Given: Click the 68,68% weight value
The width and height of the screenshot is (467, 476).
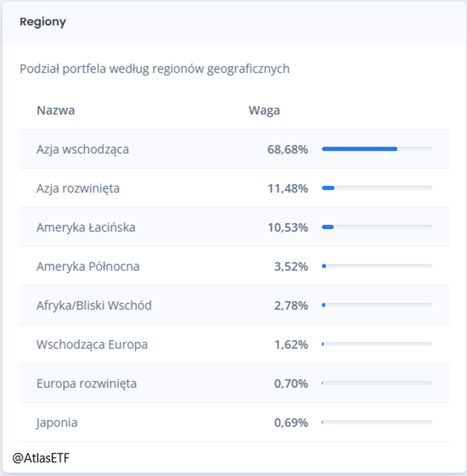Looking at the screenshot, I should pyautogui.click(x=288, y=149).
